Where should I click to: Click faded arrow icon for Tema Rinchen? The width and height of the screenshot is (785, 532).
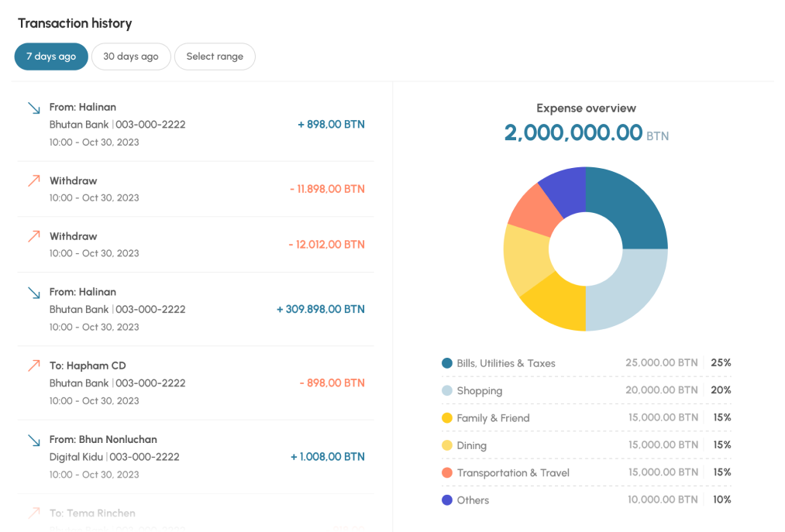(x=33, y=513)
